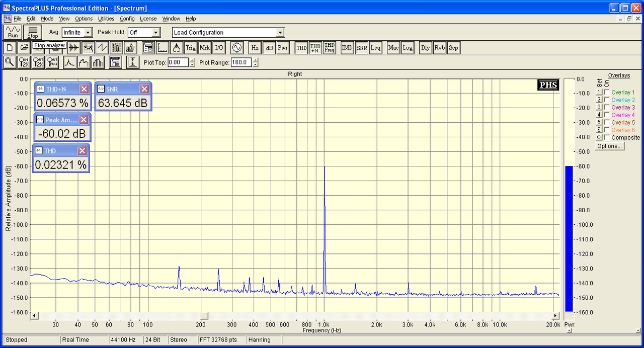Select the Spectrum view icon
This screenshot has width=644, height=348.
(88, 48)
